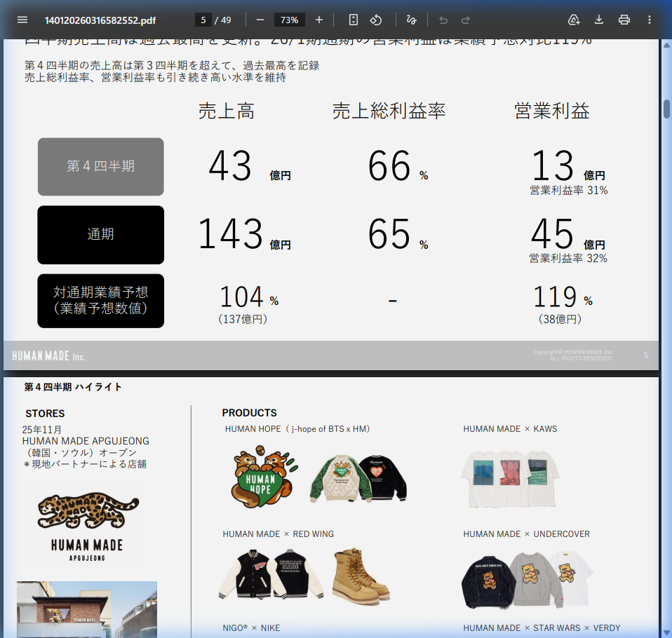The image size is (672, 638).
Task: Click the copyright HUMAN MADE Inc. notice
Action: [x=573, y=355]
